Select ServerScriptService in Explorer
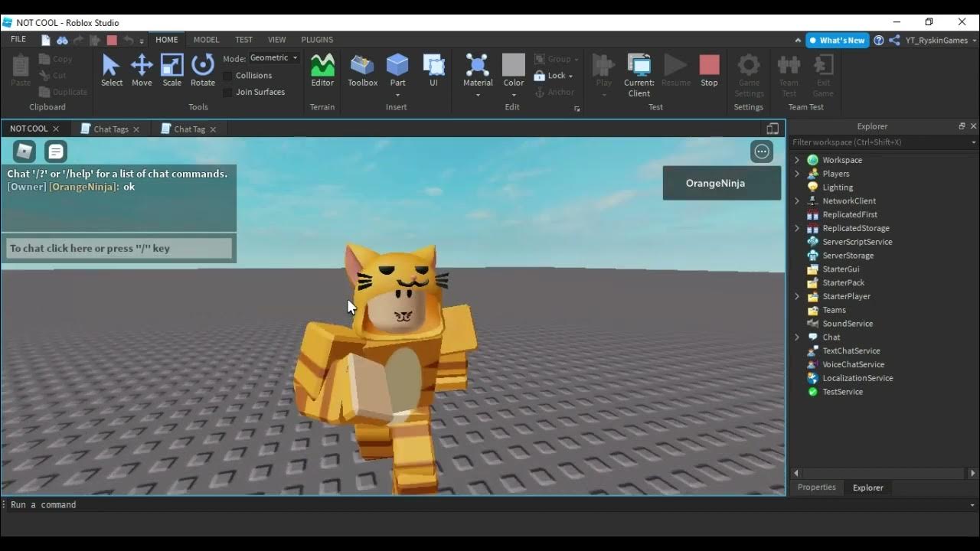 tap(857, 242)
